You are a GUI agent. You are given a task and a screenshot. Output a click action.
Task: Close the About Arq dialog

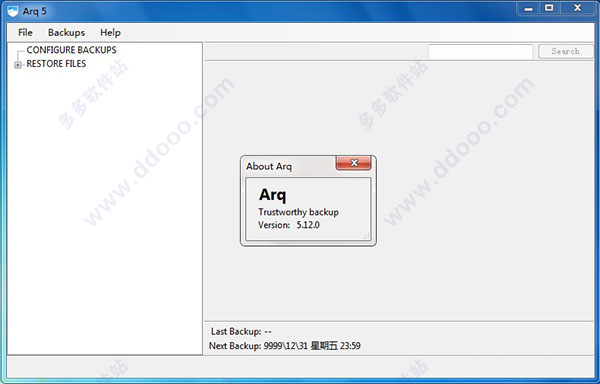tap(354, 163)
